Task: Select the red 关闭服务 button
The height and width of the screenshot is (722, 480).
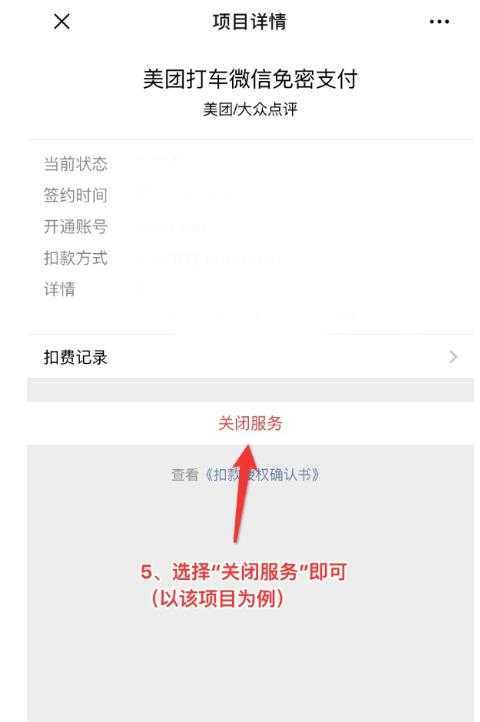Action: coord(250,423)
